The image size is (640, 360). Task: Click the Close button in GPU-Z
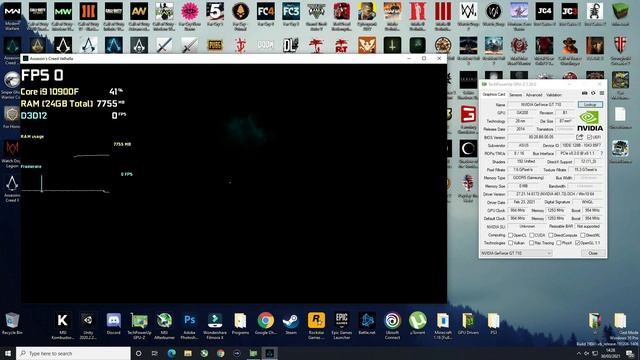point(593,253)
